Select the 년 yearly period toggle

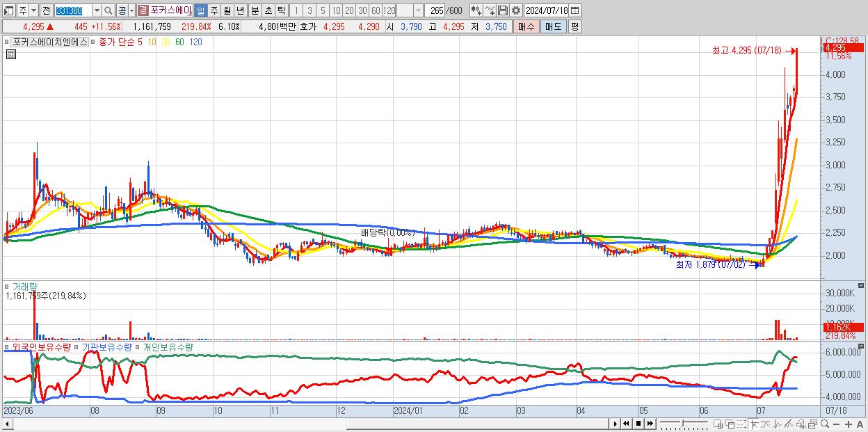click(x=240, y=10)
